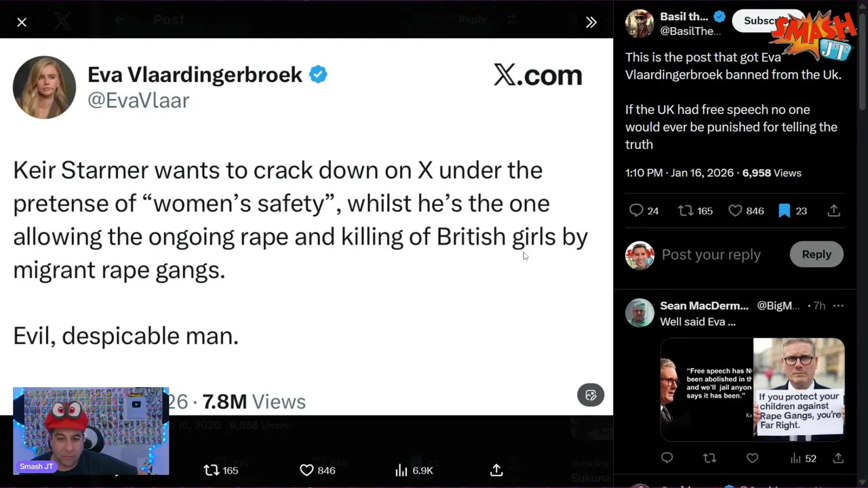This screenshot has height=488, width=868.
Task: Open Basil's profile avatar
Action: [639, 24]
